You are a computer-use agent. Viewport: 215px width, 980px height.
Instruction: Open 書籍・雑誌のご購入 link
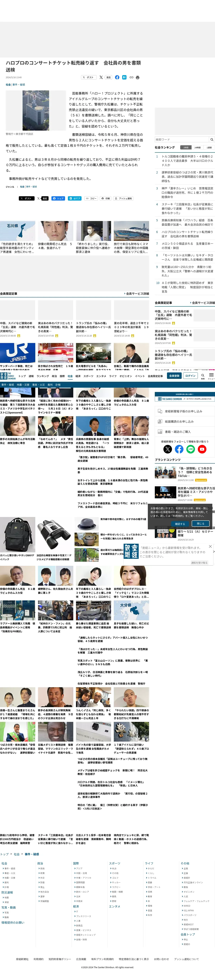click(x=185, y=432)
